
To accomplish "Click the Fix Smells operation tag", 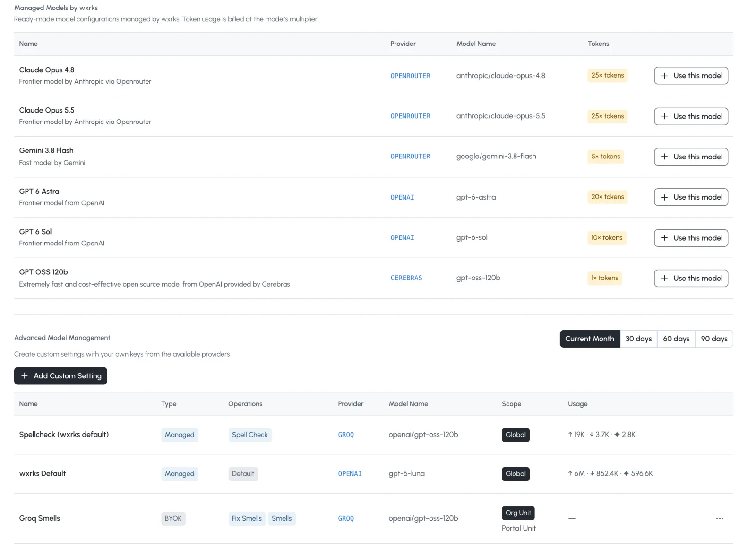I will [247, 519].
